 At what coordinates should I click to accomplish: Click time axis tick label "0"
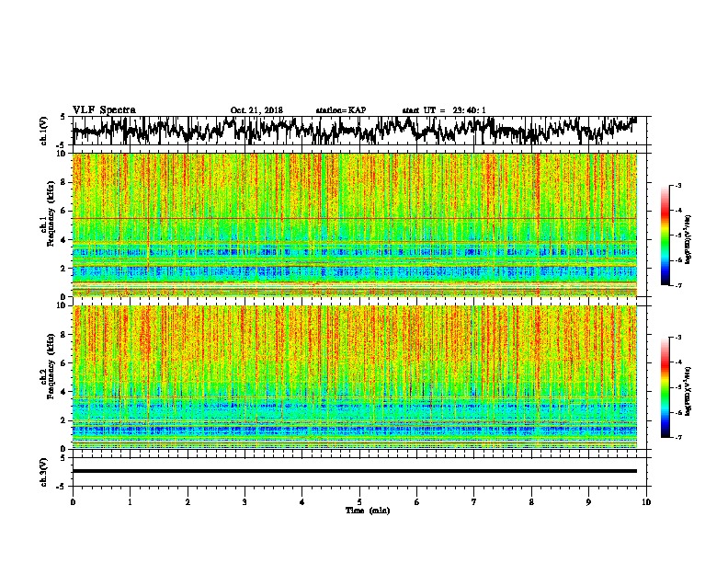point(73,502)
